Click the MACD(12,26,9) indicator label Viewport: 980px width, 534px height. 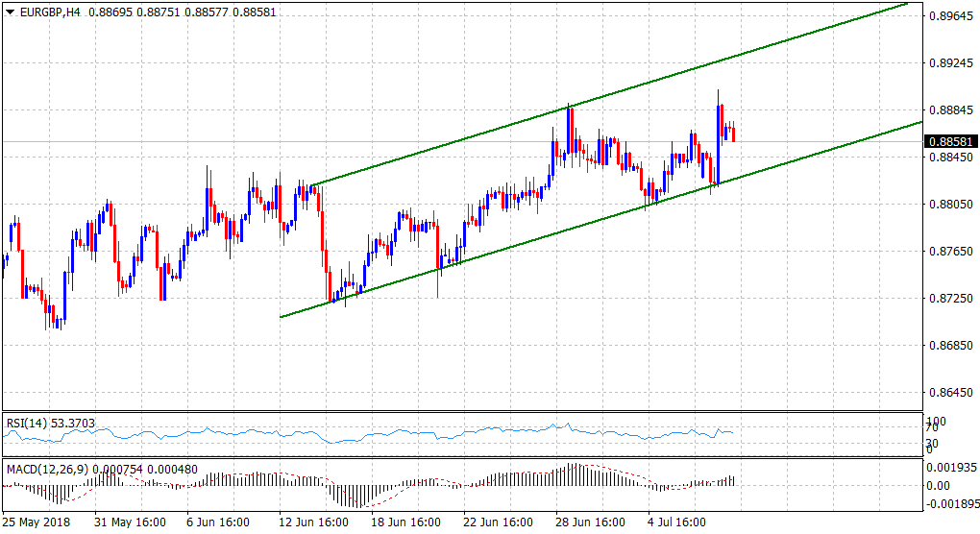tap(48, 468)
